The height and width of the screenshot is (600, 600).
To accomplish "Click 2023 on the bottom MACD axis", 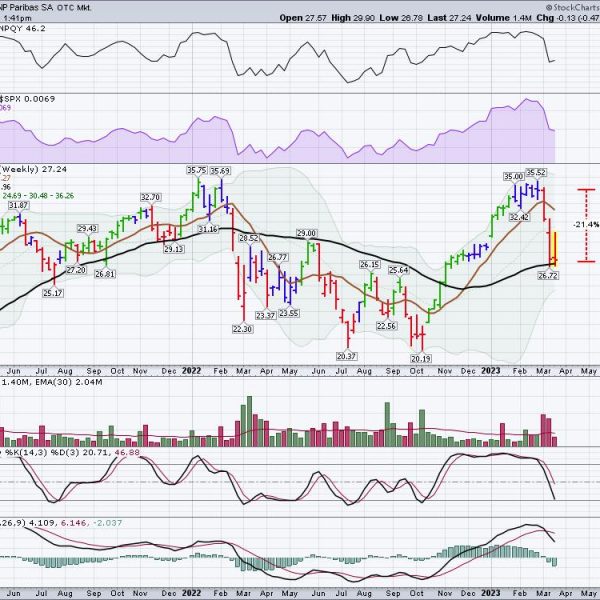I will (491, 593).
